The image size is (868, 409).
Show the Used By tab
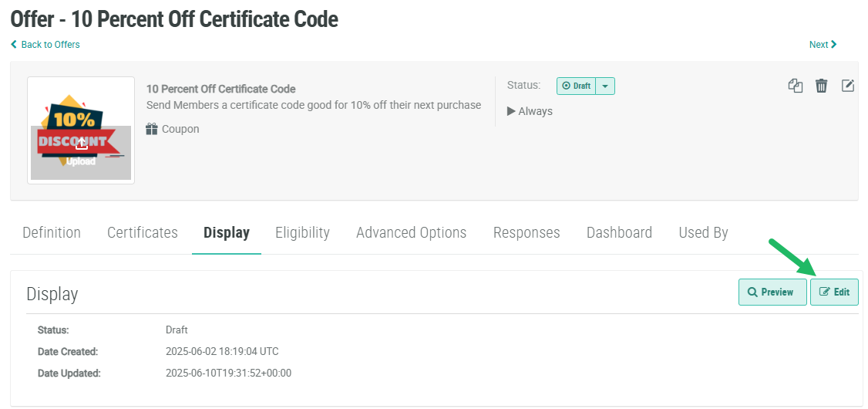coord(703,232)
